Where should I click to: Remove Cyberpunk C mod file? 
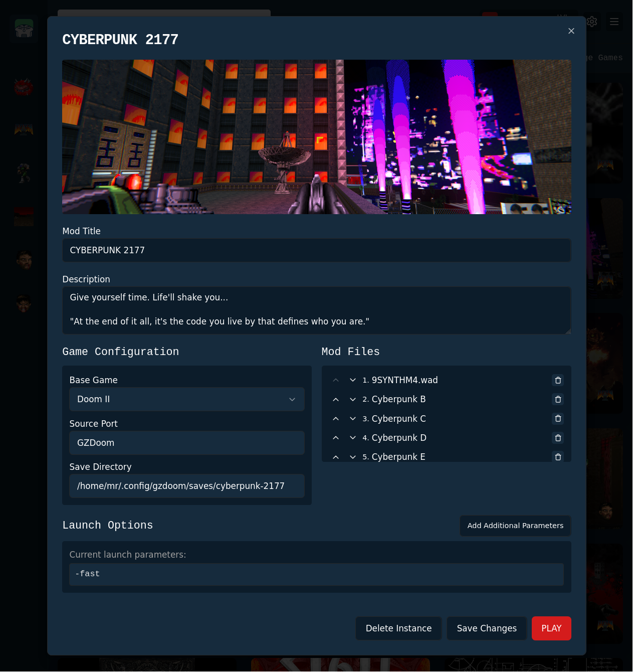[558, 418]
